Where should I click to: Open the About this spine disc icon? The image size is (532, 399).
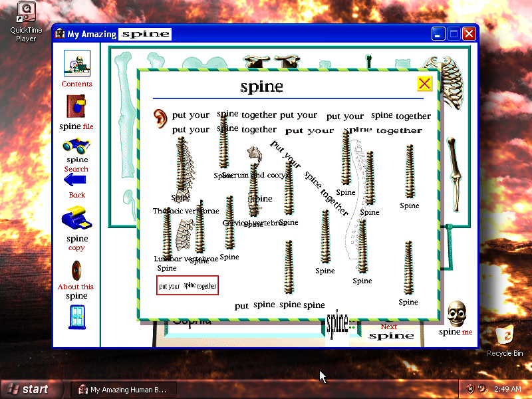[76, 271]
